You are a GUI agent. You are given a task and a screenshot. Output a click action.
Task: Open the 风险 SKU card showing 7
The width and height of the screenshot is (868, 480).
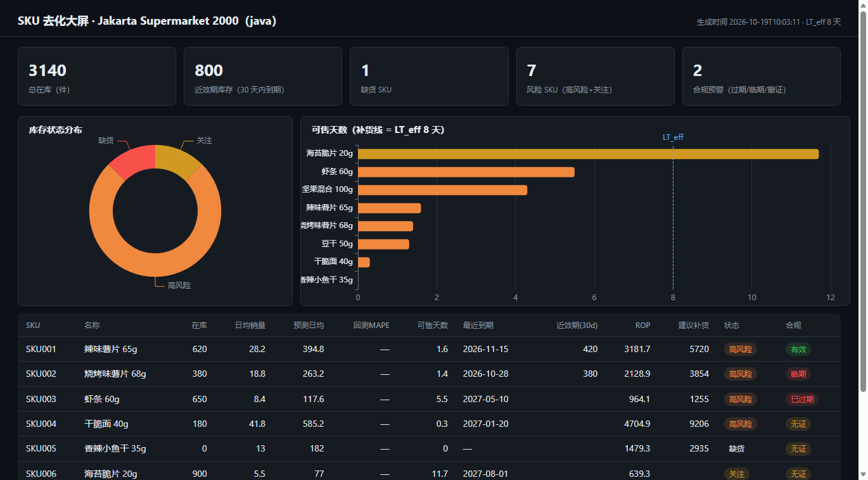coord(596,76)
